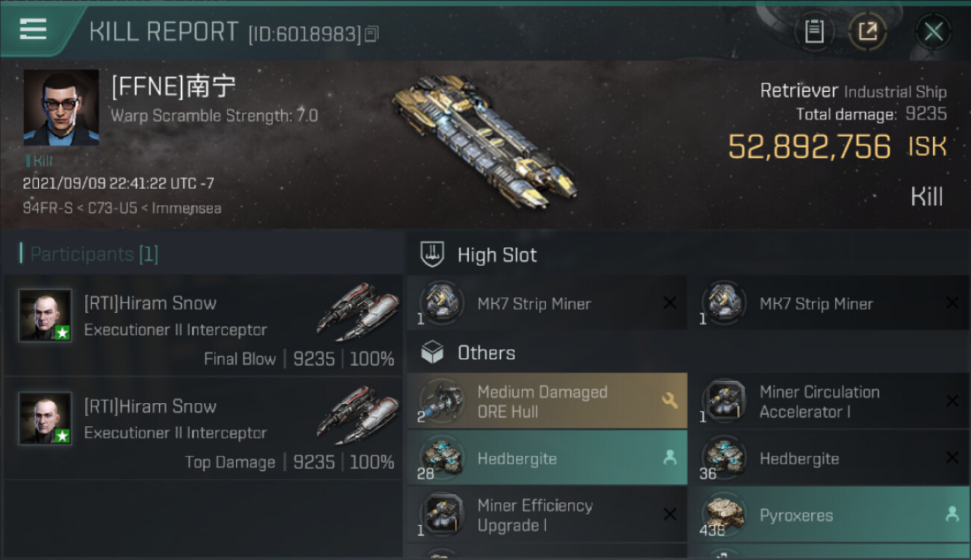Click person icon on Hedbergite row
This screenshot has height=560, width=971.
[x=669, y=458]
